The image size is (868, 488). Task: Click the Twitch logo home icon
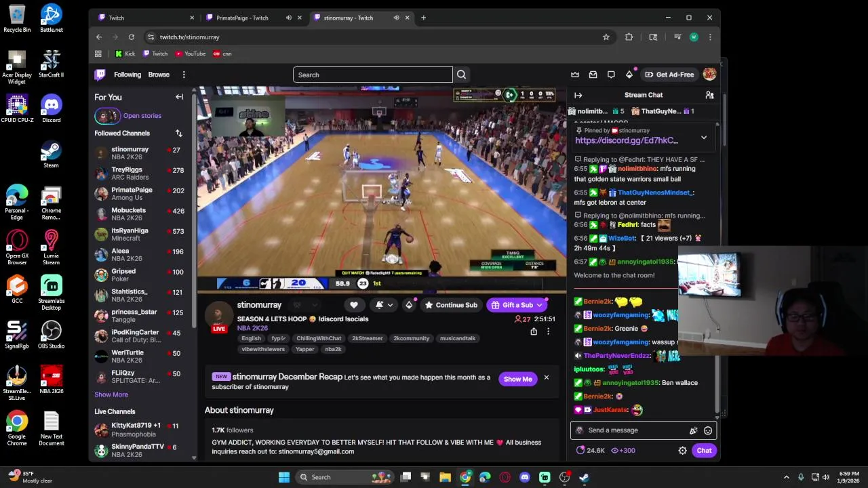click(x=100, y=75)
